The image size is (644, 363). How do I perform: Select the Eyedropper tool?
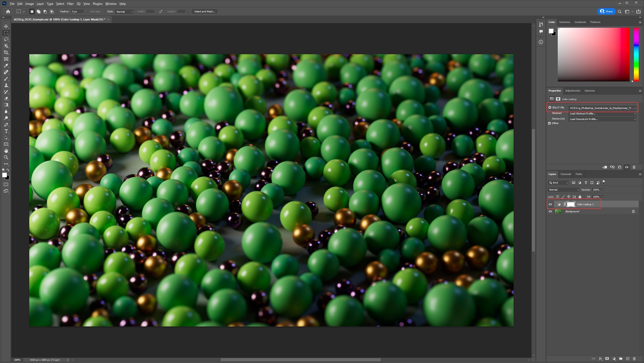tap(6, 66)
